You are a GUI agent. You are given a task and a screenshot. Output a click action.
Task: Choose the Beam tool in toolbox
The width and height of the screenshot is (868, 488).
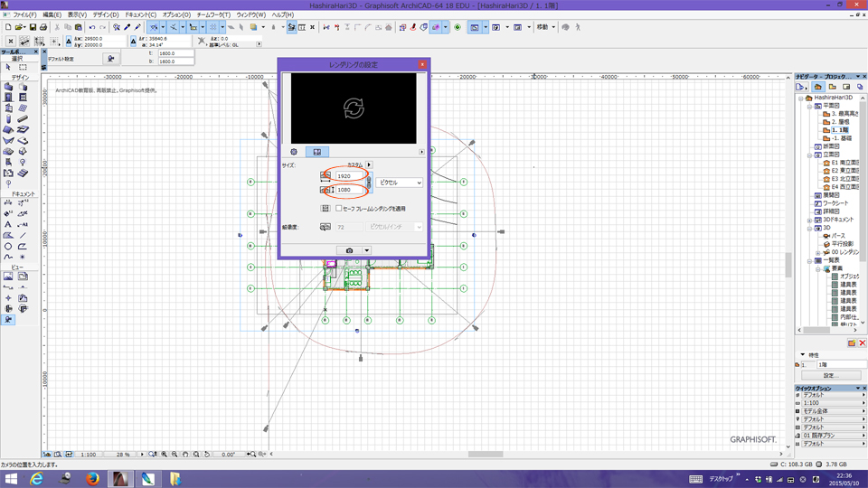23,119
